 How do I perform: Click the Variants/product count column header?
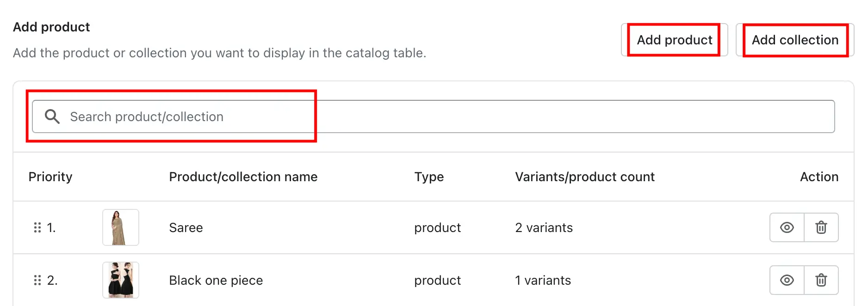(x=585, y=177)
